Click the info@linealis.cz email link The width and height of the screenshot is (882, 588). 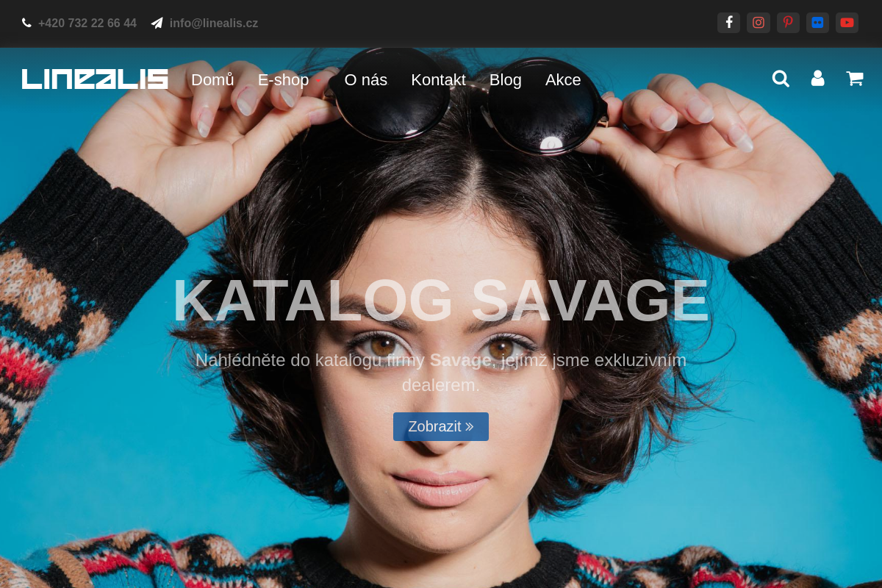(x=214, y=23)
